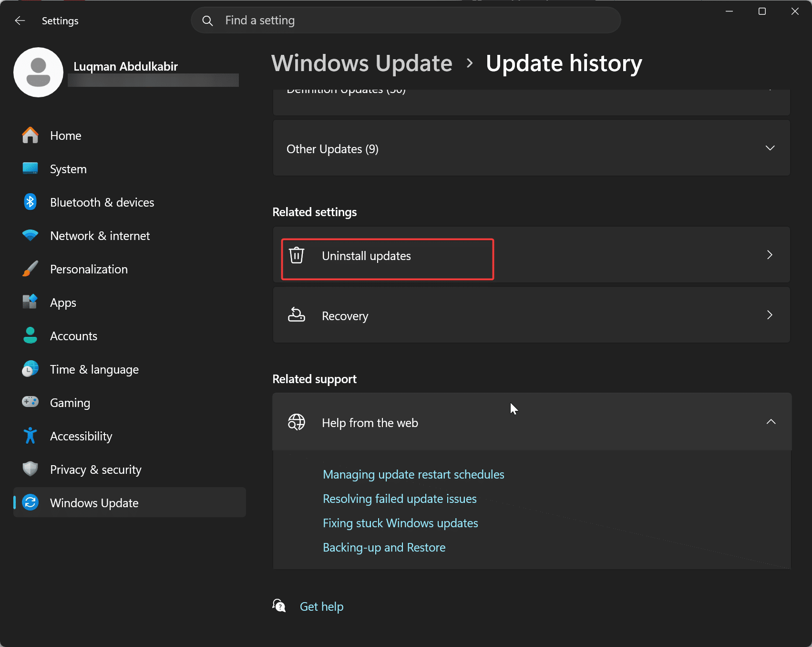Viewport: 812px width, 647px height.
Task: Click the Windows Update sync icon
Action: tap(30, 502)
